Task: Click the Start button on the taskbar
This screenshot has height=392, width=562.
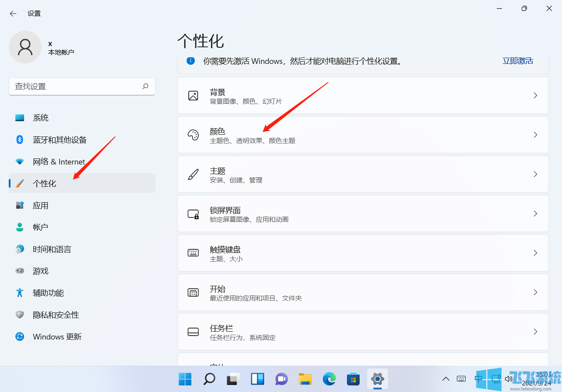Action: pyautogui.click(x=184, y=379)
